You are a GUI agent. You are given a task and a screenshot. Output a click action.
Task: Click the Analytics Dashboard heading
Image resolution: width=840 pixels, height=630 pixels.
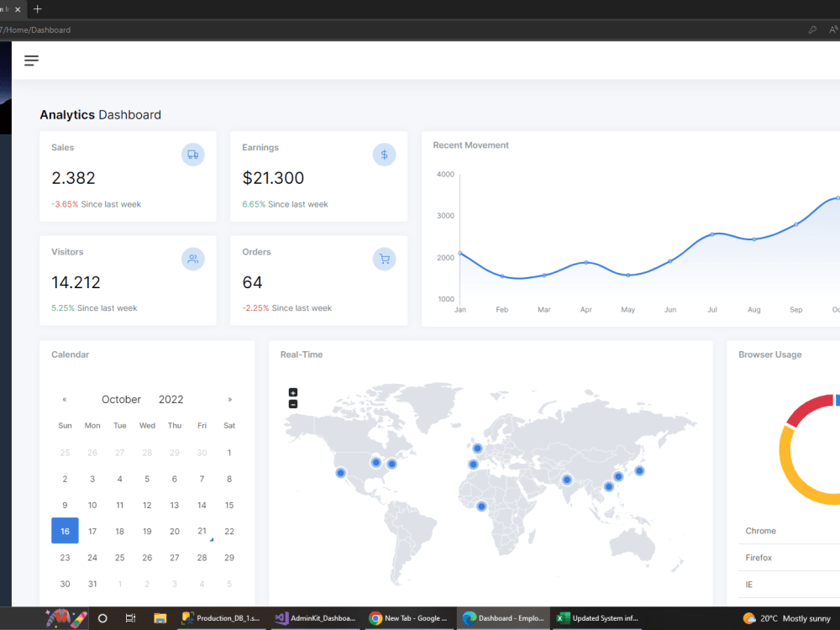point(100,114)
